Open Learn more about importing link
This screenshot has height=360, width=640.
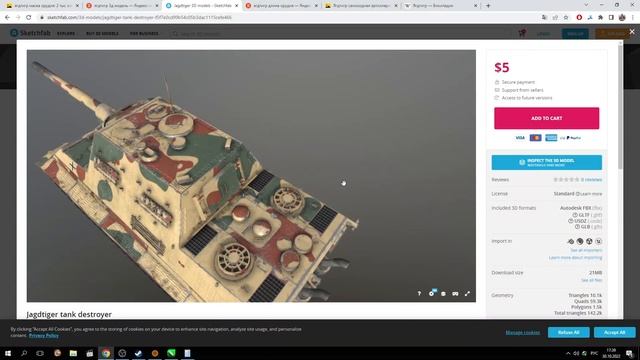[x=576, y=258]
